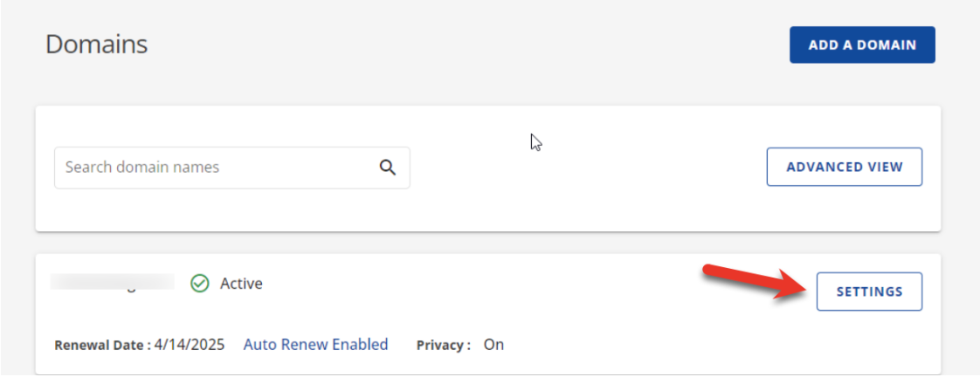The height and width of the screenshot is (384, 980).
Task: Switch to Advanced View
Action: (x=845, y=167)
